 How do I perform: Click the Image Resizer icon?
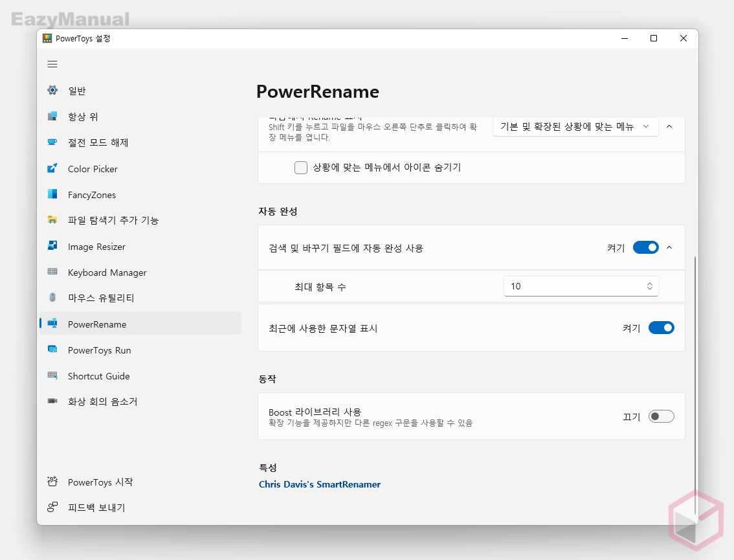pyautogui.click(x=52, y=246)
